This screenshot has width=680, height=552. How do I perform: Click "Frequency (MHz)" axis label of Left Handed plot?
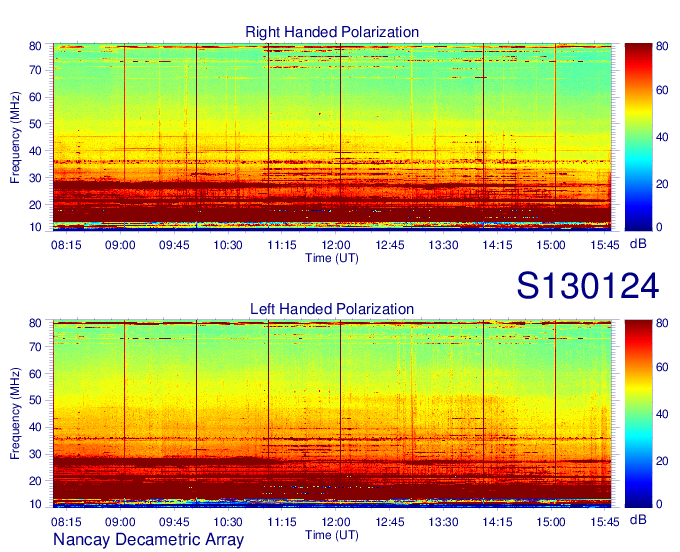15,414
